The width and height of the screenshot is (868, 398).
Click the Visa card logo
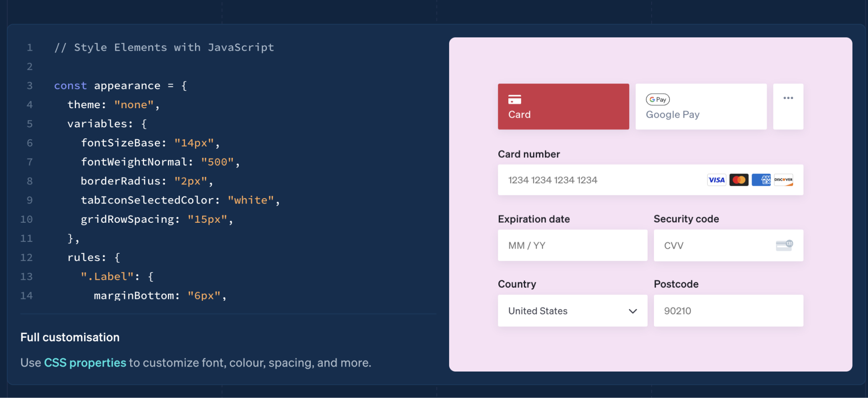coord(716,180)
